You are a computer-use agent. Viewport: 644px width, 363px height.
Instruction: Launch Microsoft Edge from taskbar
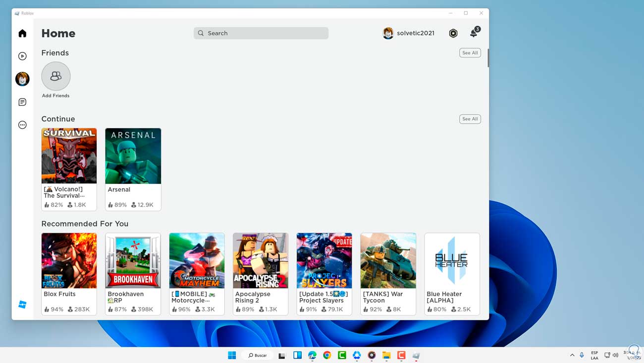tap(312, 355)
